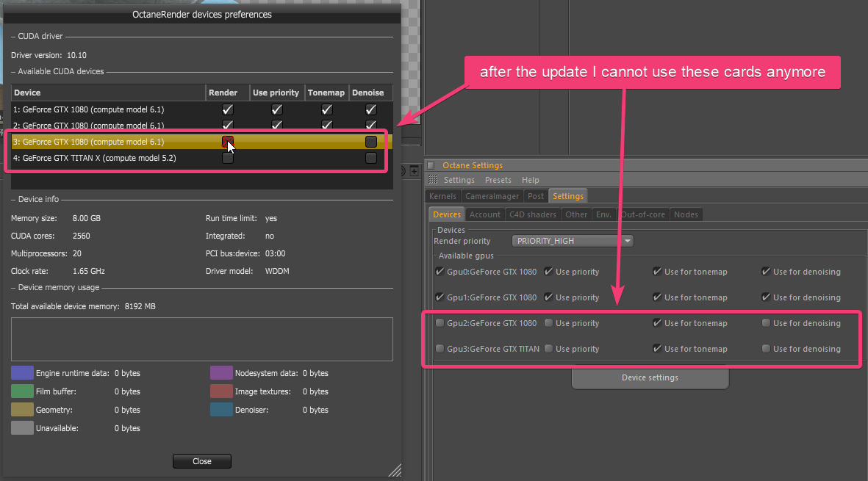
Task: Toggle Use for denoising on Gpu1
Action: [x=766, y=297]
